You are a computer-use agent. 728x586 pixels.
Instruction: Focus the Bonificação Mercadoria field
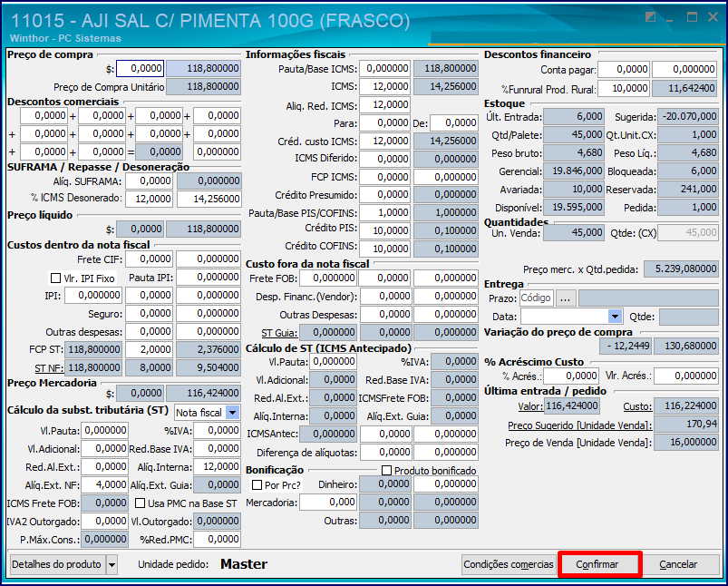[x=328, y=502]
